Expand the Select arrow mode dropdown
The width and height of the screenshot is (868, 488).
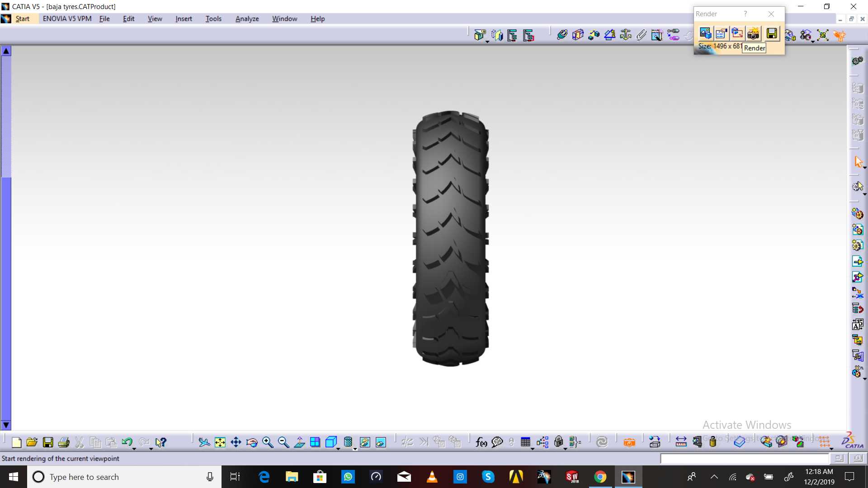[x=865, y=168]
